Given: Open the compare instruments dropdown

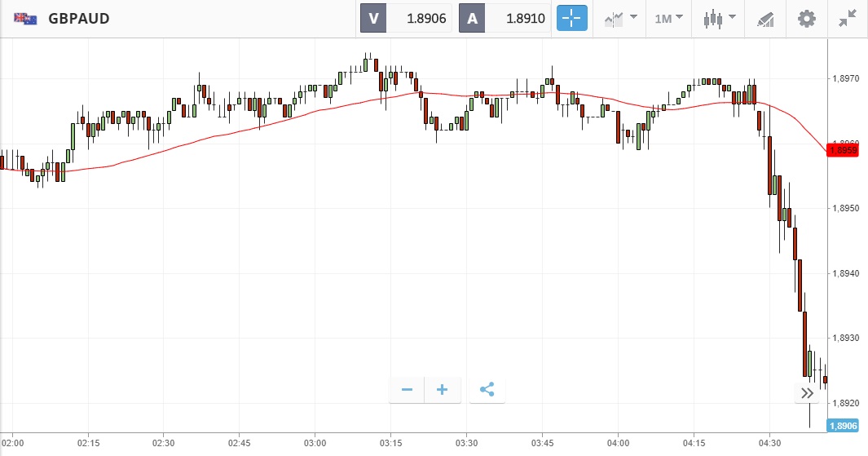Looking at the screenshot, I should [620, 18].
